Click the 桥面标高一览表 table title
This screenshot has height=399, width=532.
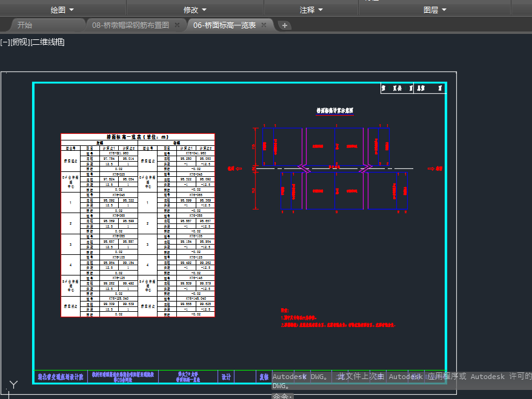coord(138,137)
